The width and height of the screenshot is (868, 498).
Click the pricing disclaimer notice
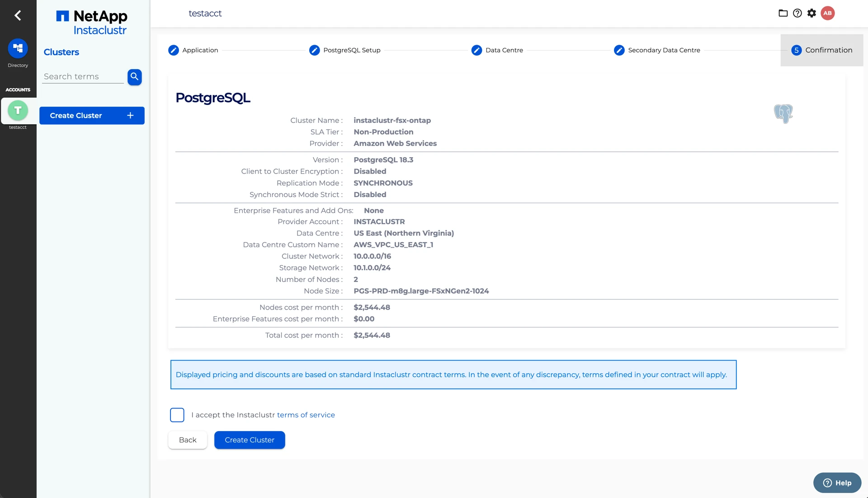click(x=453, y=375)
